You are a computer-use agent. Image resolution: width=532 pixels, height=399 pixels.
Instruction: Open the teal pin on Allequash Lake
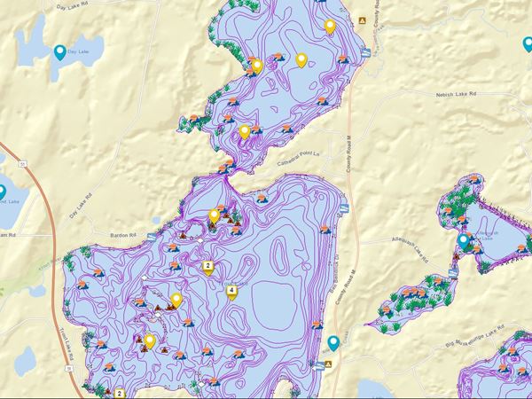pyautogui.click(x=463, y=240)
